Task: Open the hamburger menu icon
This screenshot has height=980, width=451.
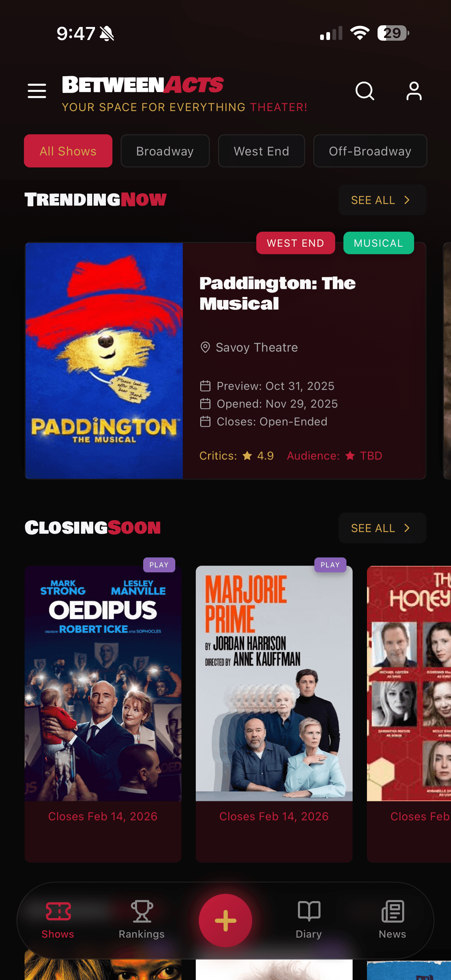Action: coord(37,91)
